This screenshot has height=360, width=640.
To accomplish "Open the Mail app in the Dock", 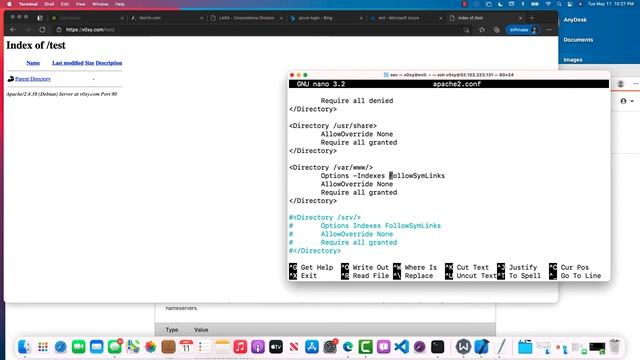I will point(96,347).
